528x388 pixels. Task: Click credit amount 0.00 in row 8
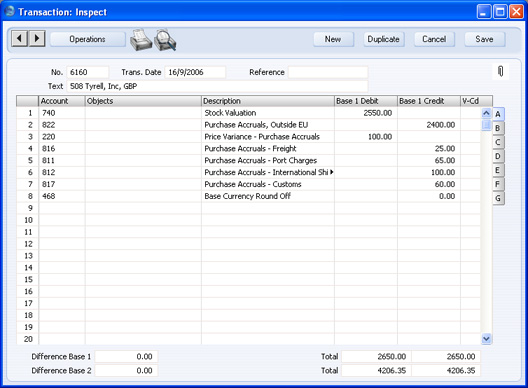[447, 196]
